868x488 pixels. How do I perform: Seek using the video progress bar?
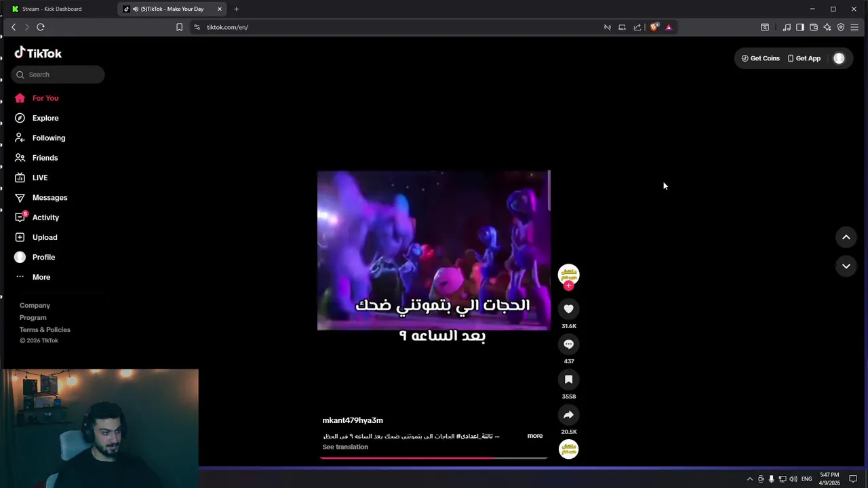(434, 458)
